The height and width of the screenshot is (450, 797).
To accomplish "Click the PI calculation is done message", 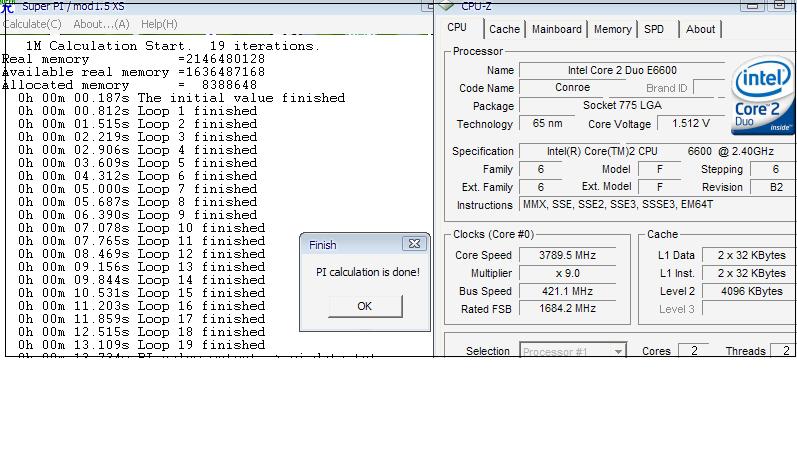I will (367, 272).
